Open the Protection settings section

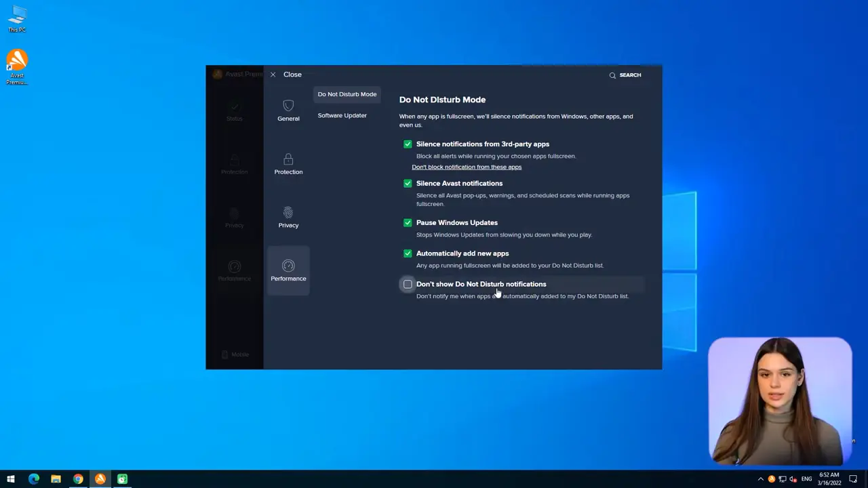[x=288, y=164]
